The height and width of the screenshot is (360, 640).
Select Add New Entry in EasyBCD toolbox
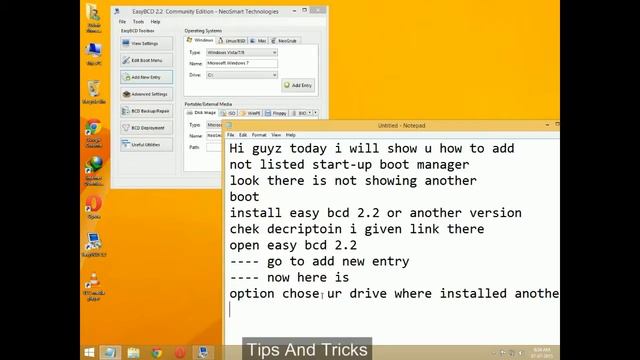point(146,77)
